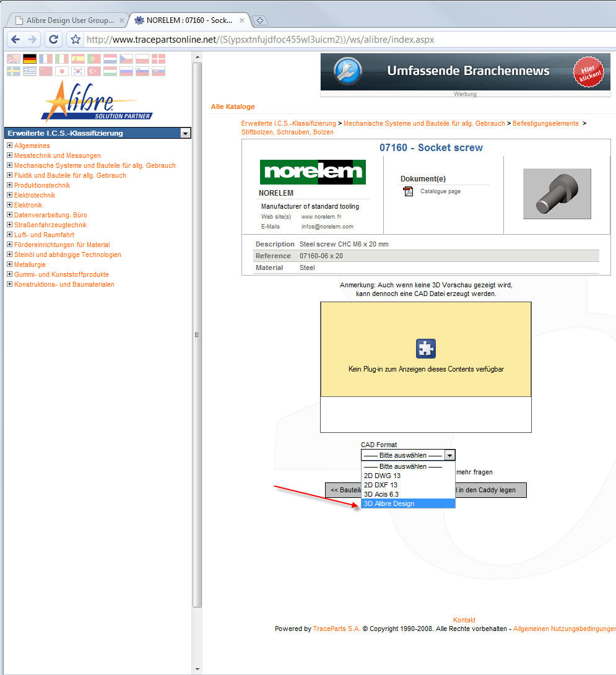Viewport: 616px width, 675px height.
Task: Visit the www.norelem.fr website link
Action: tap(321, 217)
